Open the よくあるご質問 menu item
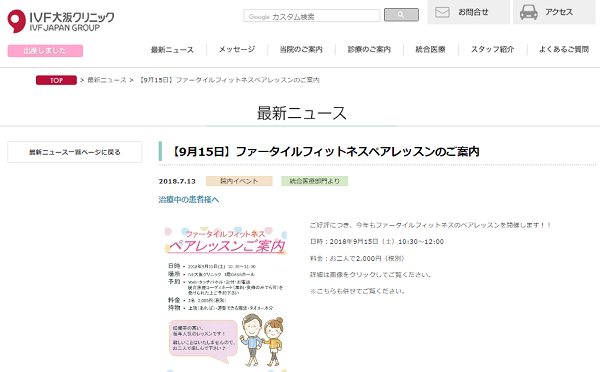The height and width of the screenshot is (372, 600). coord(564,49)
